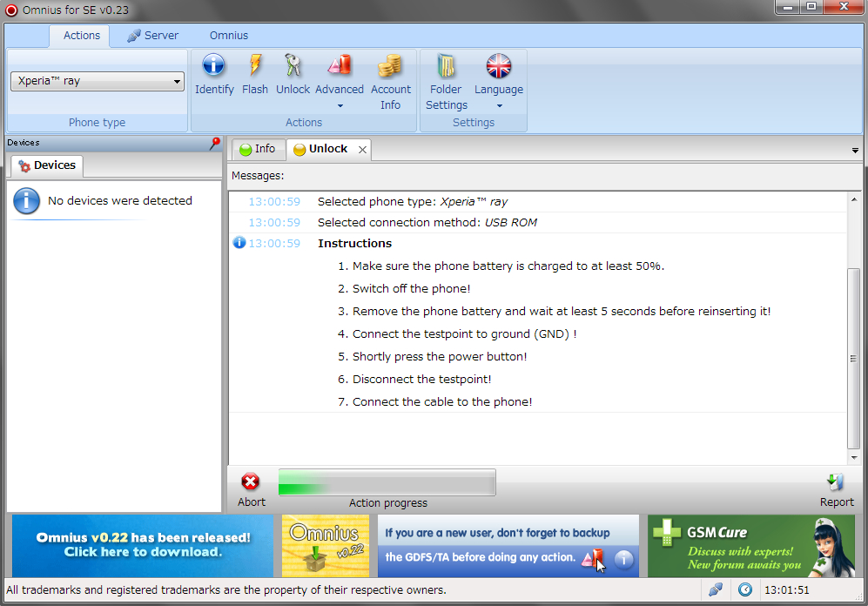Expand the Language dropdown arrow
This screenshot has height=606, width=868.
point(500,105)
